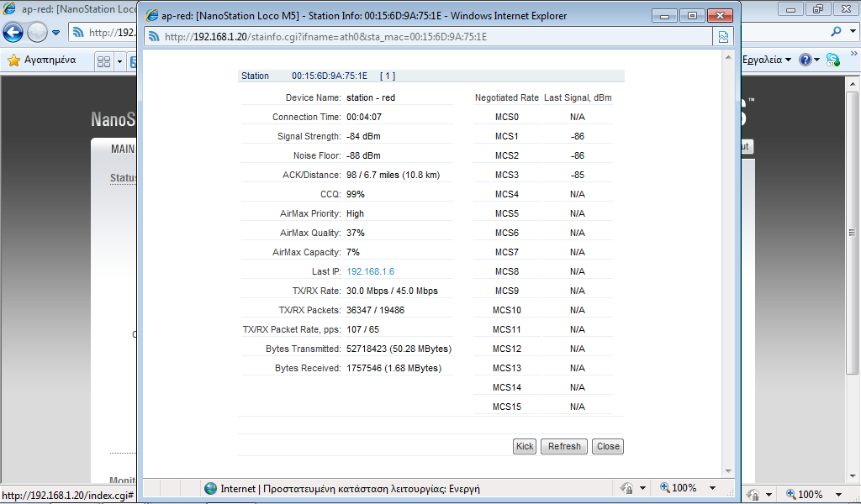Select the TX/RX Rate value 30.0 Mbps / 45.0 Mbps

click(392, 291)
